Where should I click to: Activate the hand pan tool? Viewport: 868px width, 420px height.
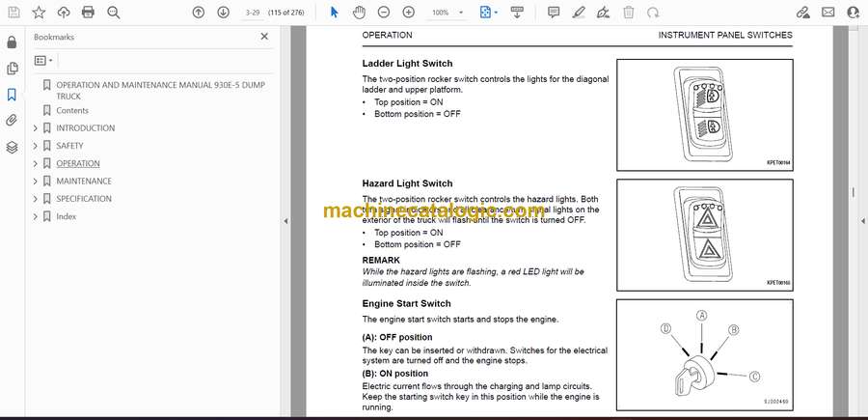(x=360, y=13)
